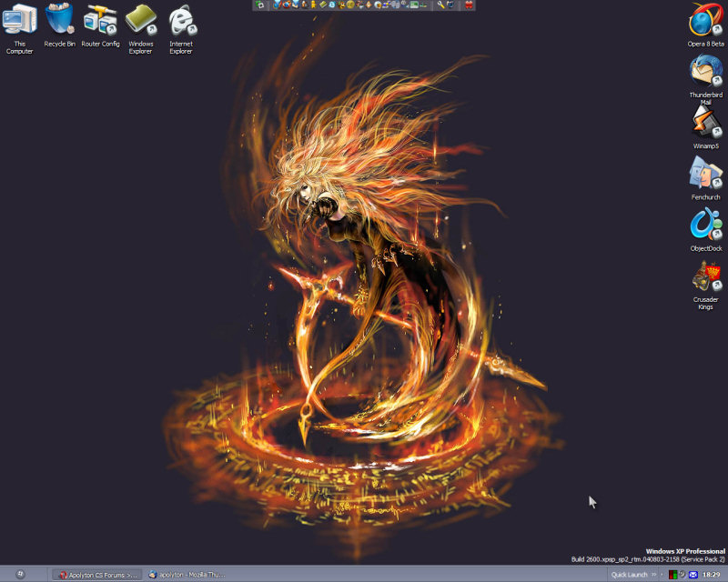728x582 pixels.
Task: Open the This Computer desktop icon
Action: tap(20, 21)
